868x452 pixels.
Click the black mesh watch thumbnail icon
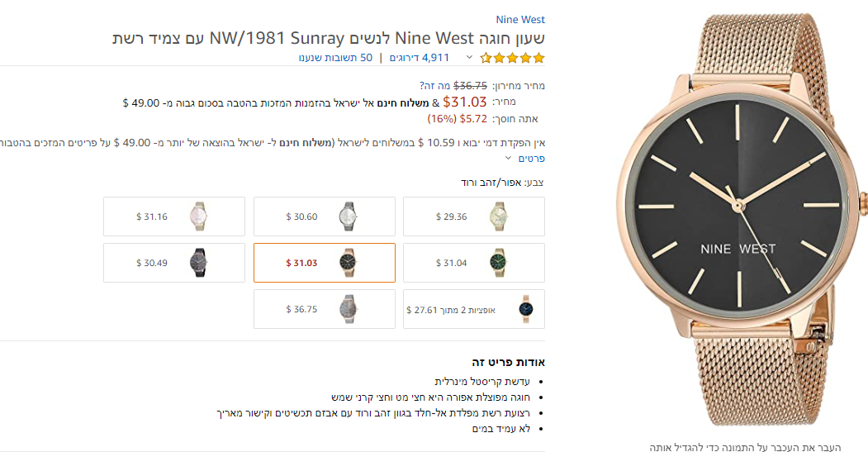(197, 263)
